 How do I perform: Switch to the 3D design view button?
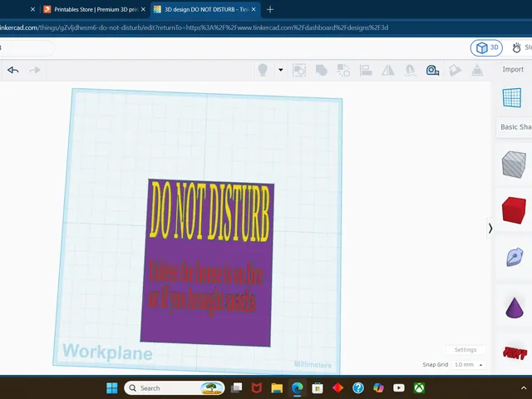pos(486,48)
